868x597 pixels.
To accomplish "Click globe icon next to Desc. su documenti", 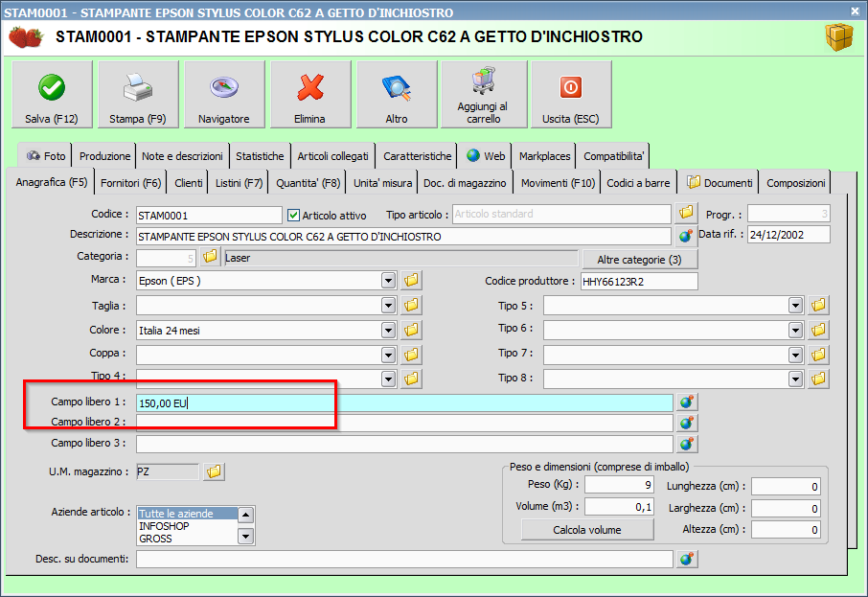I will click(686, 560).
